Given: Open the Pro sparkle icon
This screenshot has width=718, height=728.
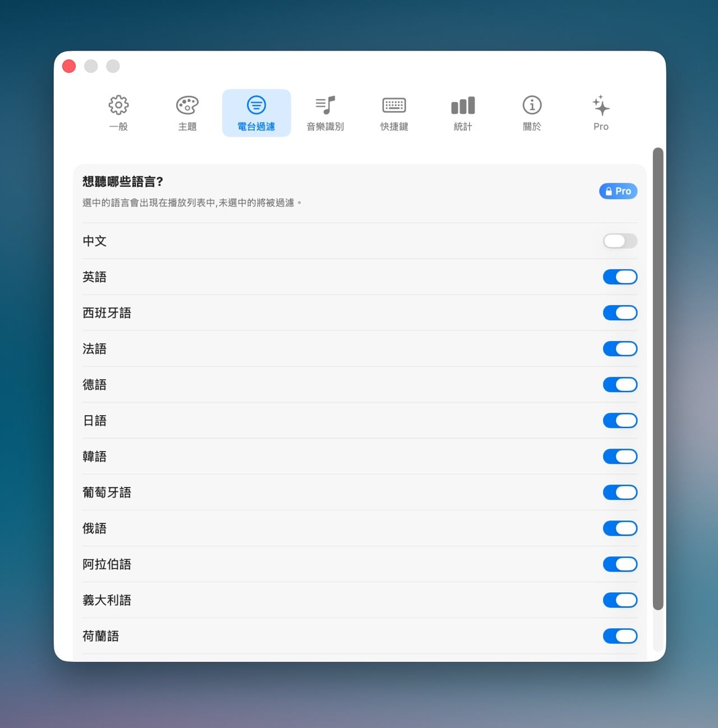Looking at the screenshot, I should click(x=601, y=105).
